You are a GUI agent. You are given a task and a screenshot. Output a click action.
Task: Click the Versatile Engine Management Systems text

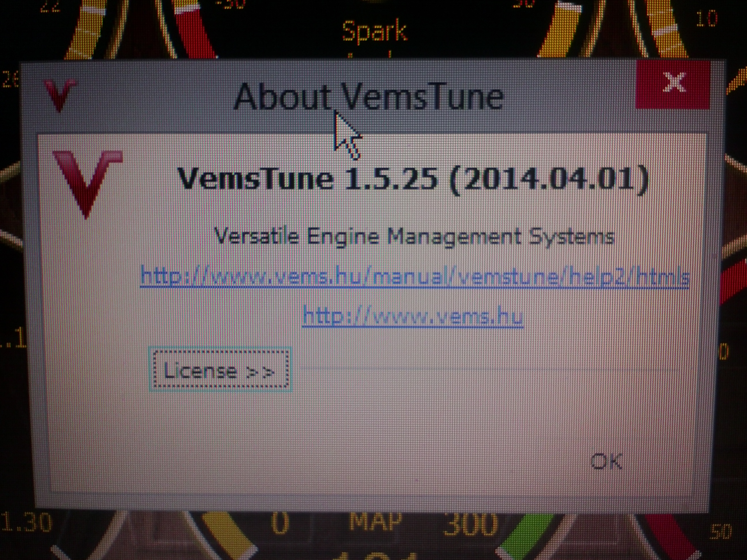point(414,237)
